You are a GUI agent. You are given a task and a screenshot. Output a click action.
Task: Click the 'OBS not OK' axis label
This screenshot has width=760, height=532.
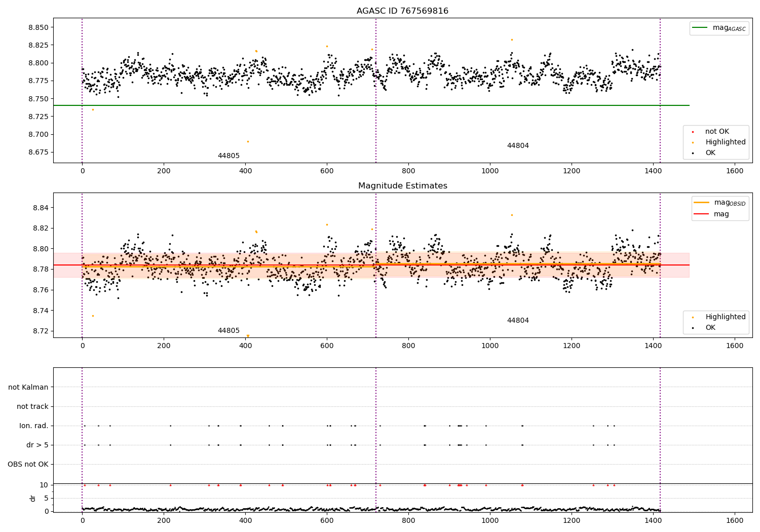(28, 465)
